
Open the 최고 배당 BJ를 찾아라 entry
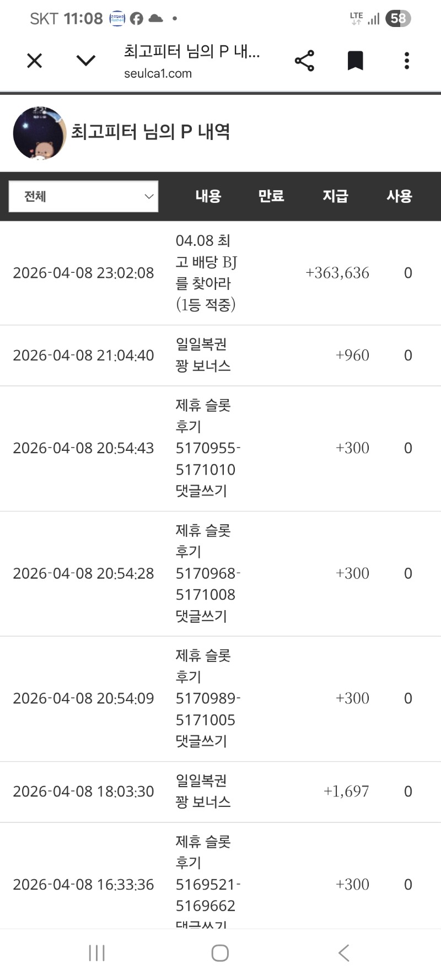pos(206,273)
